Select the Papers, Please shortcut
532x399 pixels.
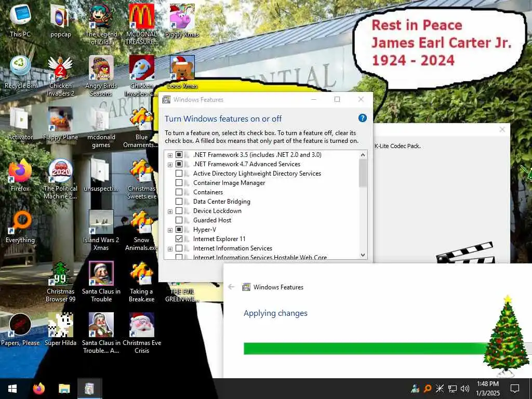tap(20, 330)
